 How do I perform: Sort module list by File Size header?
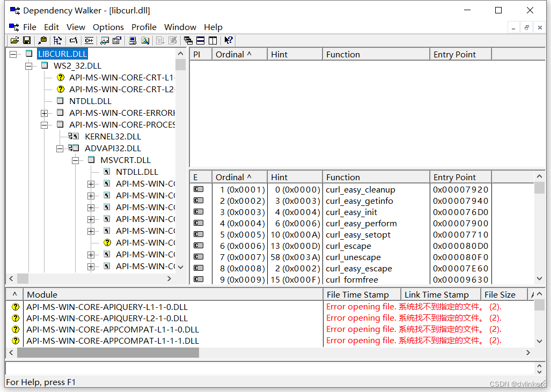[504, 294]
